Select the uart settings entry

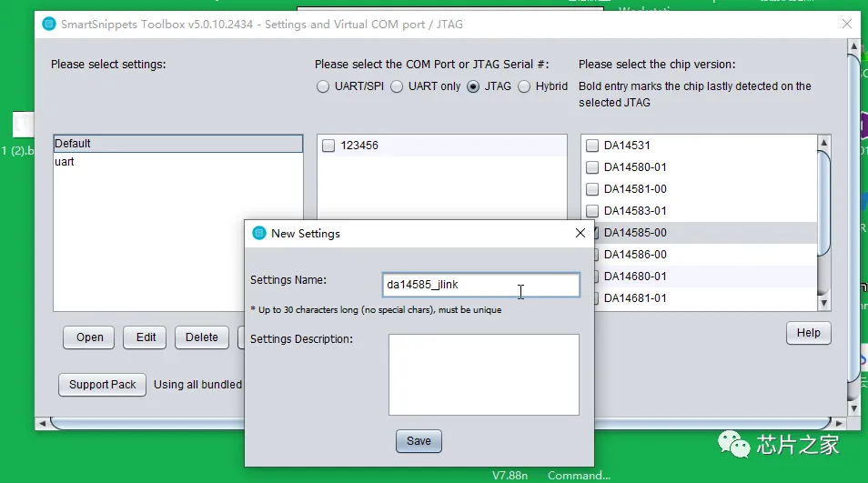(x=65, y=162)
